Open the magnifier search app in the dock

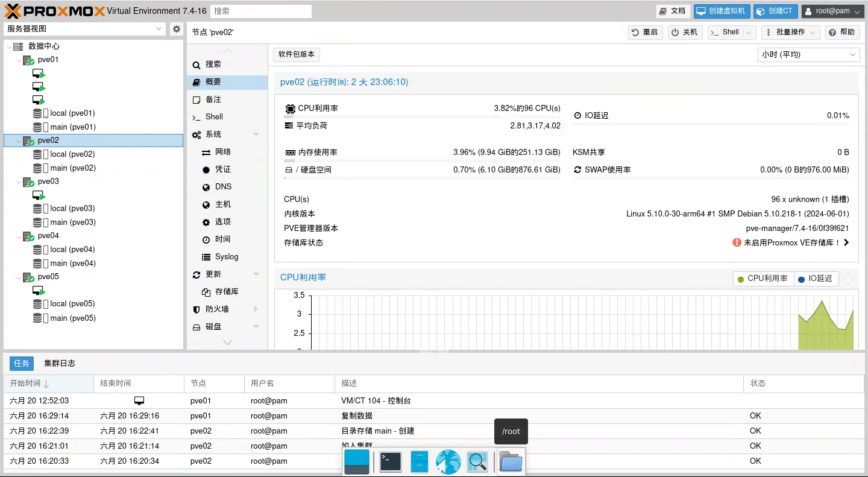(477, 462)
